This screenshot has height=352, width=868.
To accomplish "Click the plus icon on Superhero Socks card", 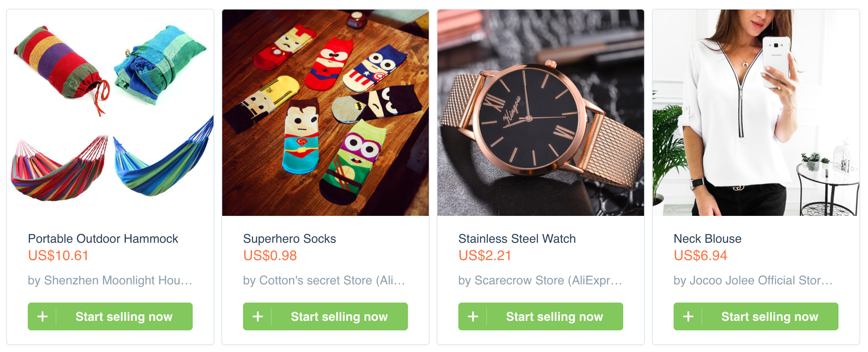I will click(x=257, y=316).
